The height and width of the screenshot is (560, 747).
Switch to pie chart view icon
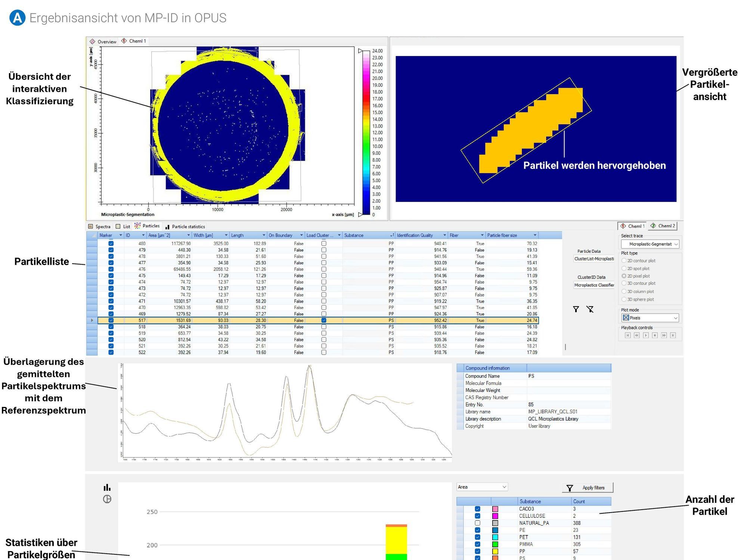(107, 499)
